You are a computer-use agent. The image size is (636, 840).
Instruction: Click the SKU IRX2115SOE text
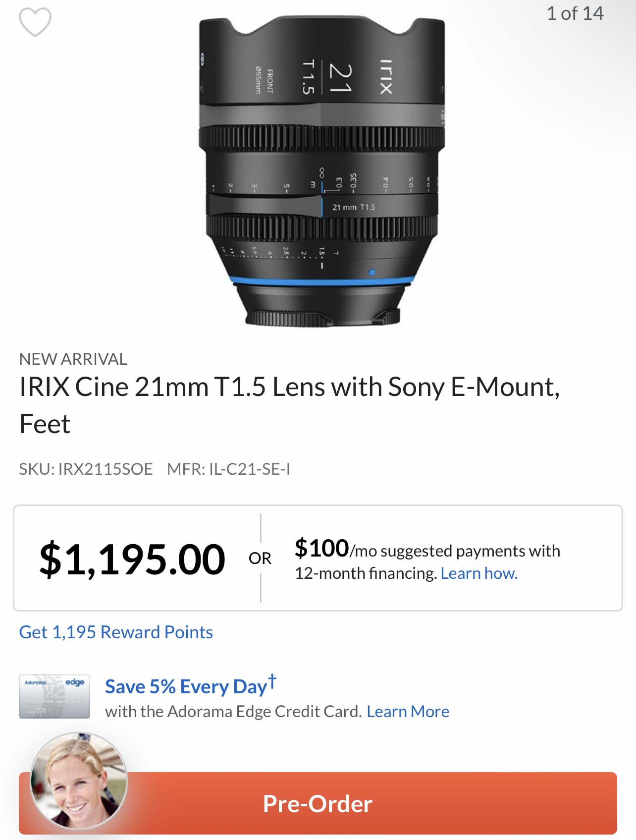[86, 469]
